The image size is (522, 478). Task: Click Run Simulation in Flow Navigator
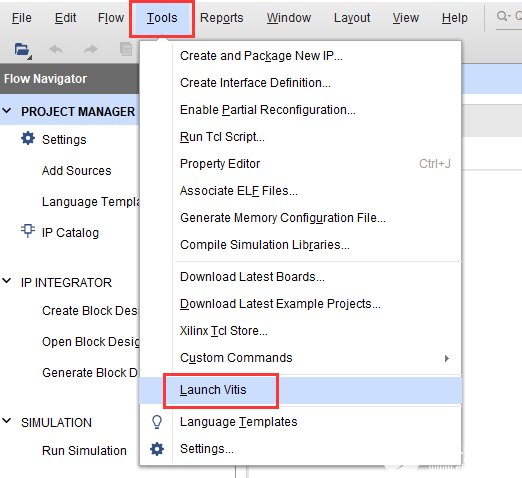84,451
